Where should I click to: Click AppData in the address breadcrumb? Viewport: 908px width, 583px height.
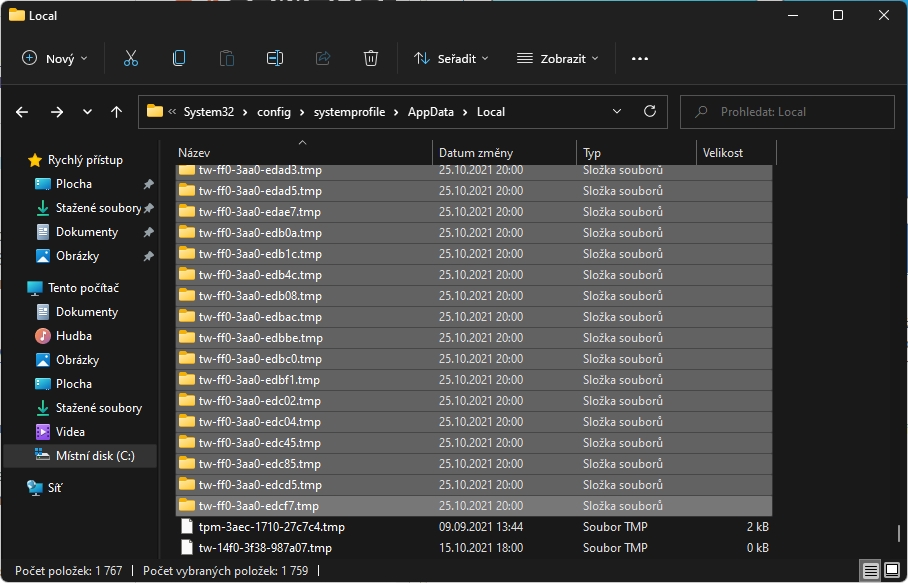click(431, 112)
